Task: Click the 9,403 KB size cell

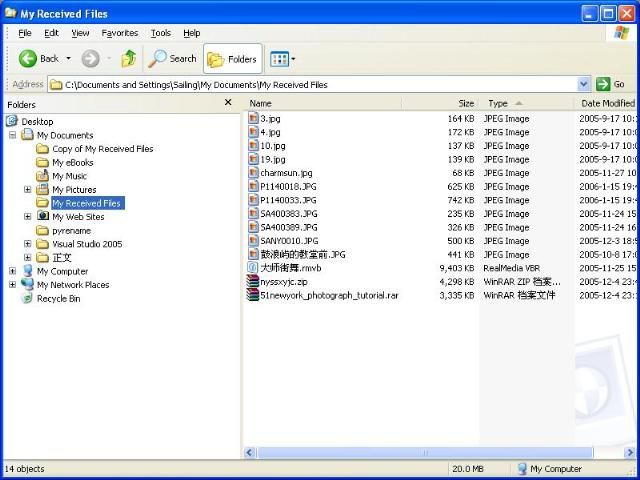Action: tap(456, 268)
